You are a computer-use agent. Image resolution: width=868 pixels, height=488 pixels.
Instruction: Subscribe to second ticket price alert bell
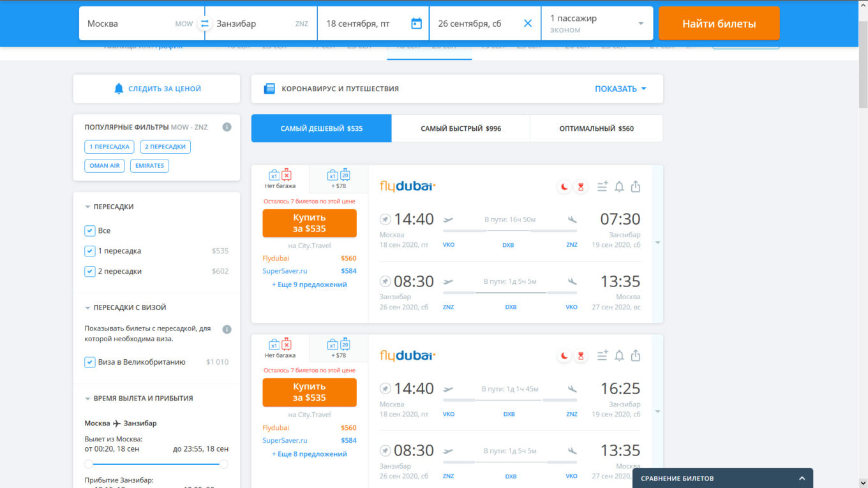[619, 355]
